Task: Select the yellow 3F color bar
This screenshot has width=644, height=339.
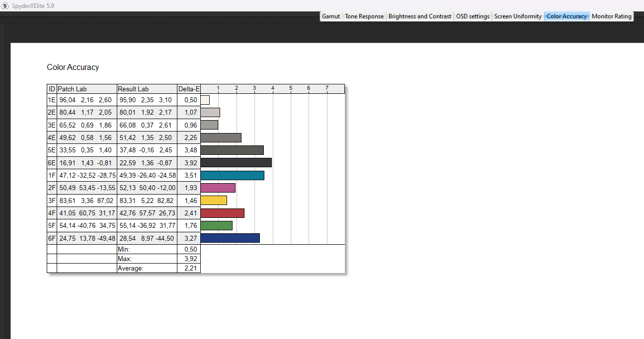Action: point(214,201)
